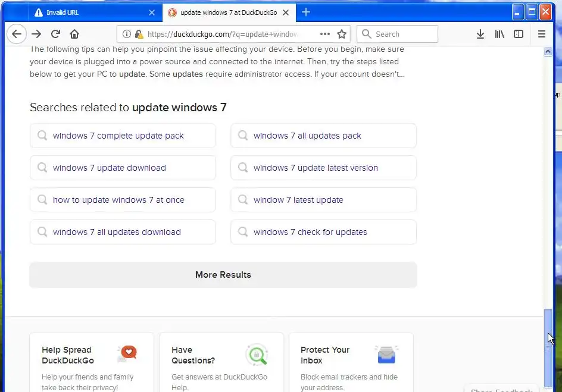Search 'windows 7 check for updates'

324,232
